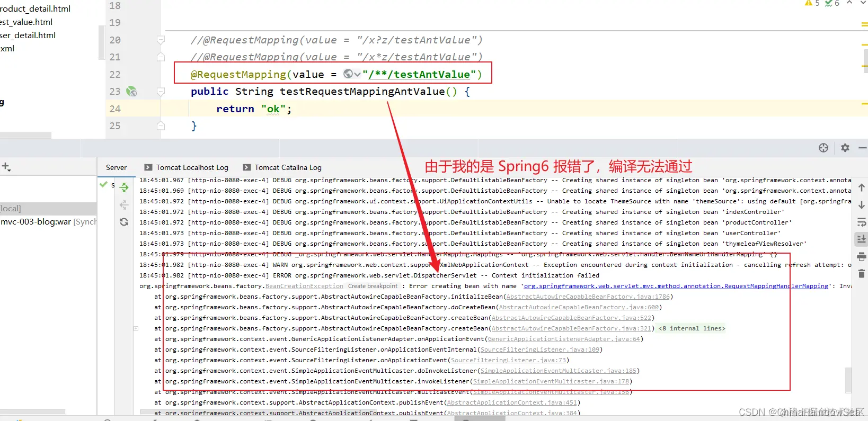Select the [local] server row
The image size is (868, 421).
pyautogui.click(x=48, y=208)
